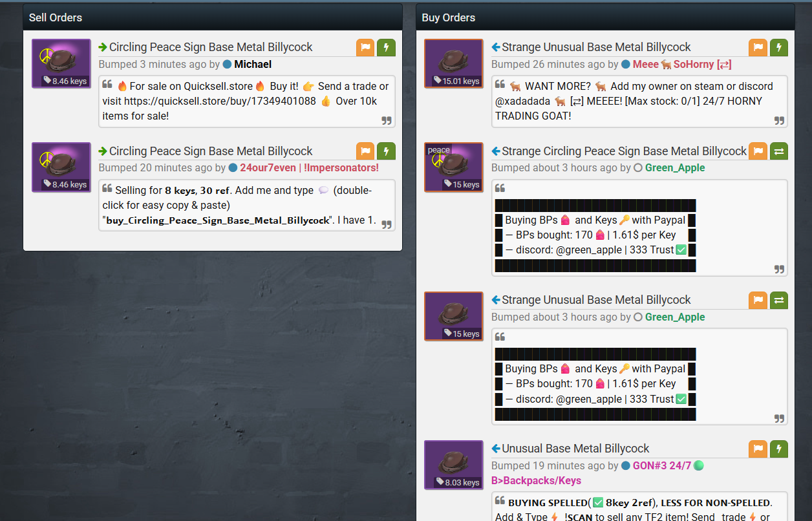Screen dimensions: 812x521
Task: Open 24our7even | !Impersonators! profile link
Action: [x=309, y=168]
